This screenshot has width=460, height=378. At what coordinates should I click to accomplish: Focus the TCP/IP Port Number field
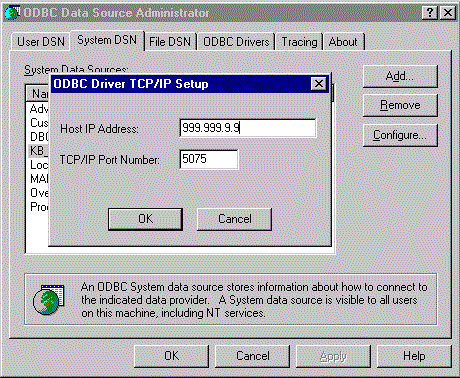pyautogui.click(x=209, y=159)
